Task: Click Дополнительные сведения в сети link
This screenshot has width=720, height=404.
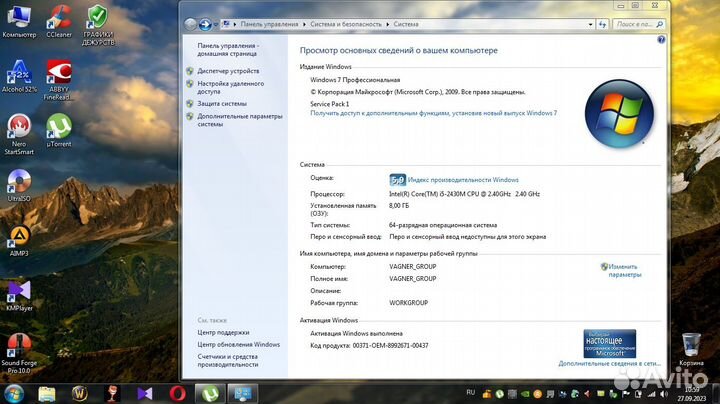Action: 609,364
